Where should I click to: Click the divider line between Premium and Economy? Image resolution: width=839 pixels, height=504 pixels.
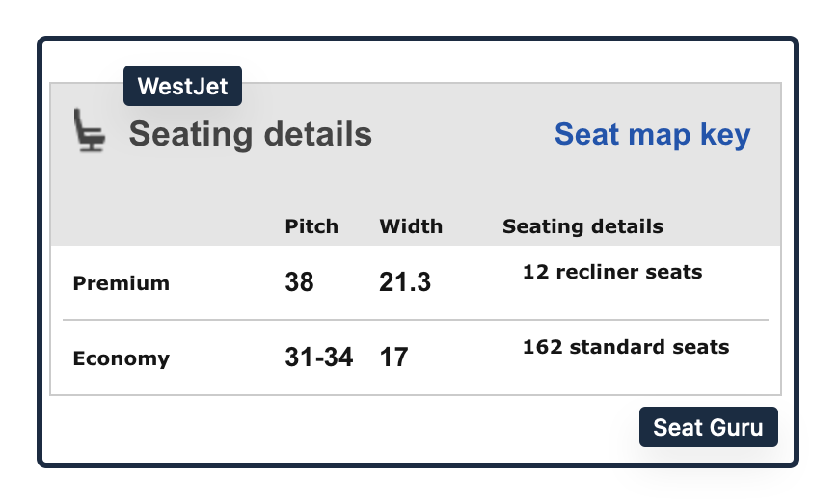tap(415, 319)
